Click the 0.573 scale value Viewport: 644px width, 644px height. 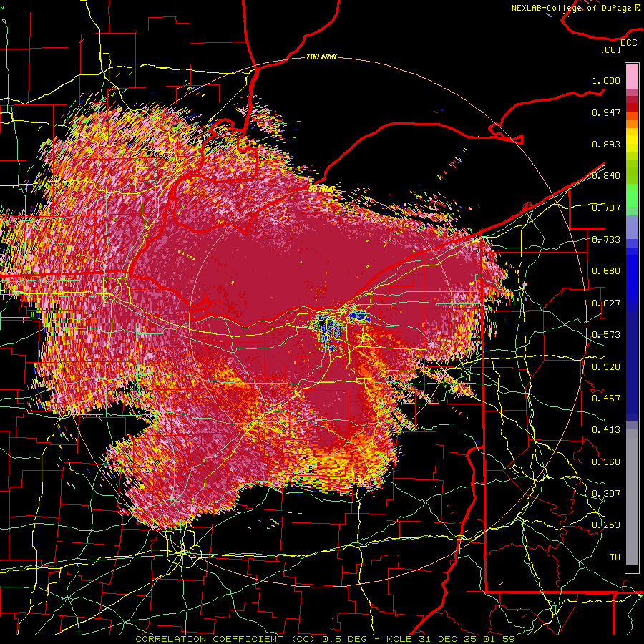click(606, 335)
